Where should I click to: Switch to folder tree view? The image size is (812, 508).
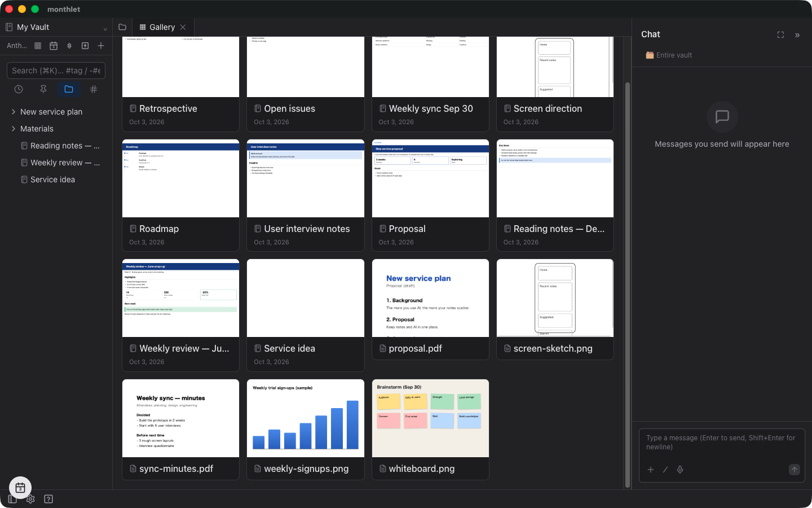click(x=69, y=89)
